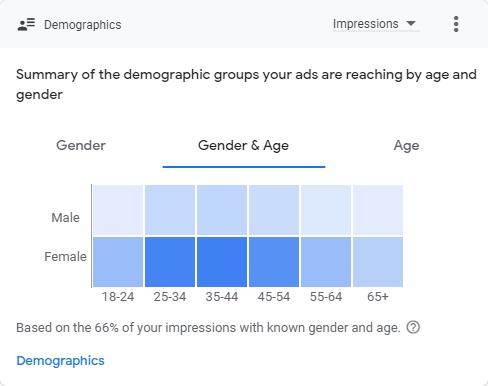Click the Female 65+ heatmap cell

click(378, 262)
